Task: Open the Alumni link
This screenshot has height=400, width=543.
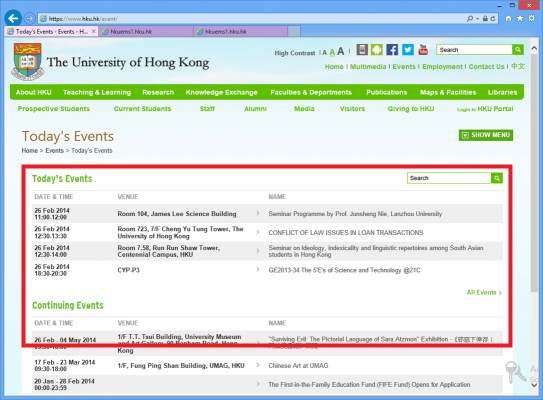Action: 255,109
